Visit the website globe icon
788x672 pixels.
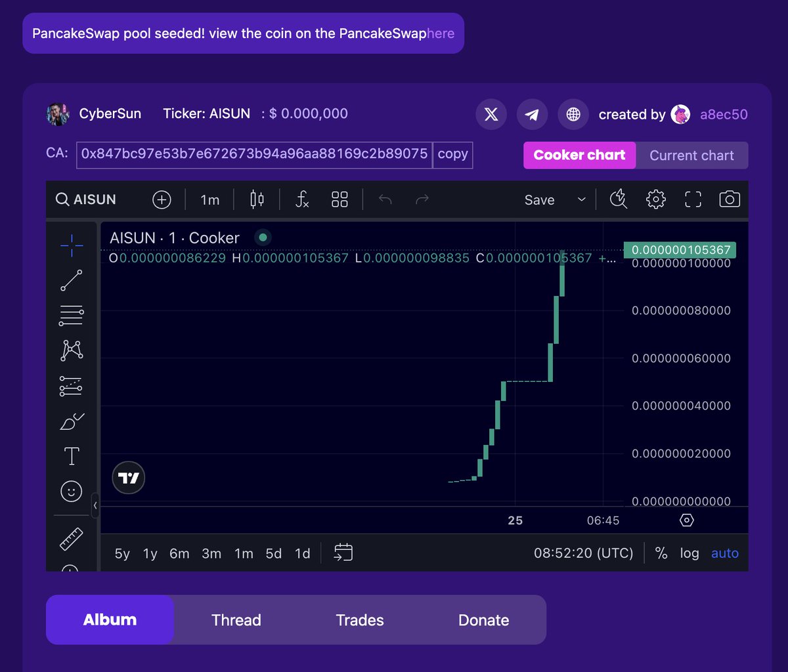[573, 115]
